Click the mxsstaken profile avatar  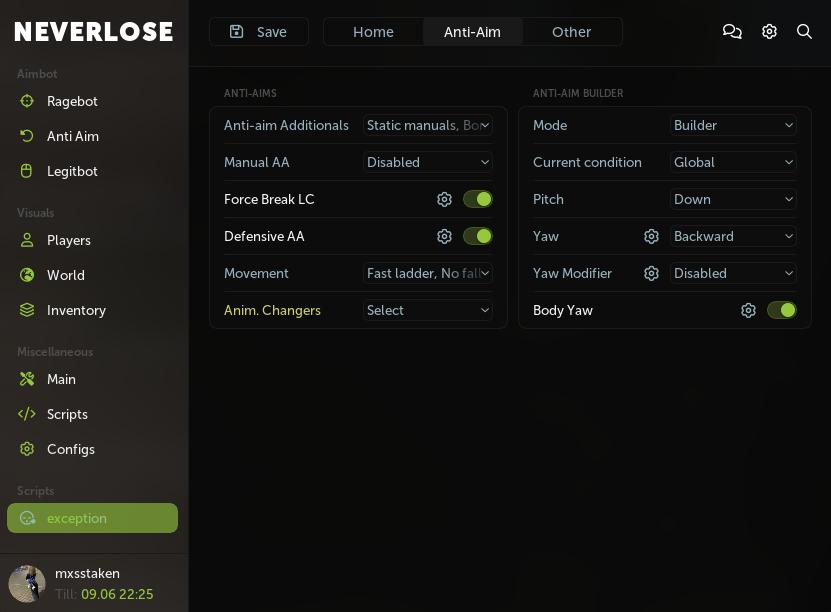[x=27, y=584]
